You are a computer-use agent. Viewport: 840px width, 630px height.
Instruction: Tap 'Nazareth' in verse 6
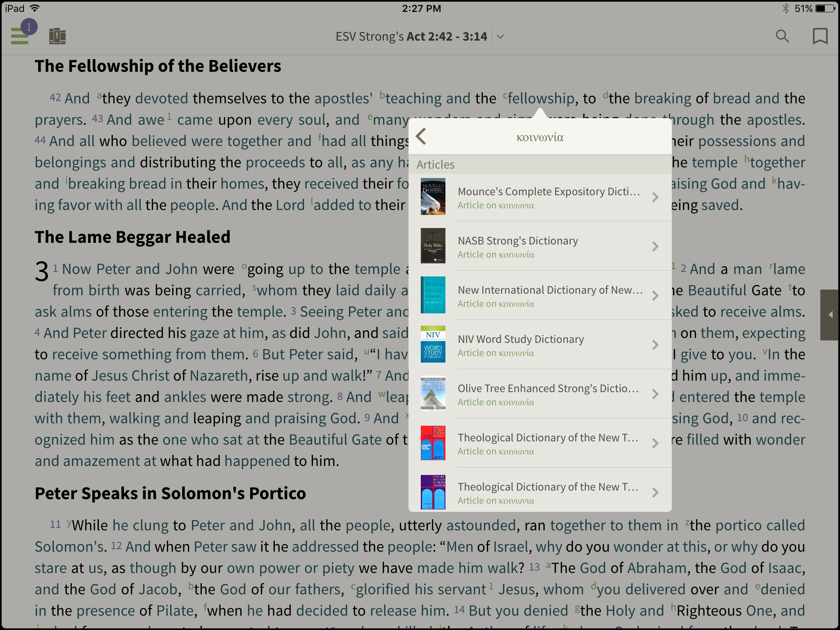219,376
